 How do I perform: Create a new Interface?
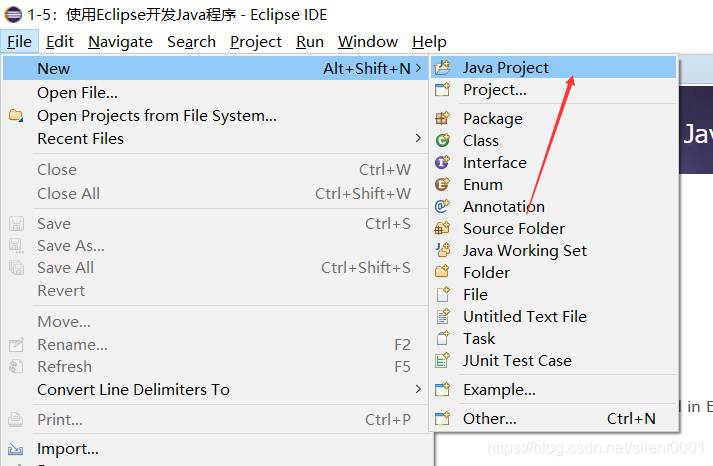(x=553, y=162)
